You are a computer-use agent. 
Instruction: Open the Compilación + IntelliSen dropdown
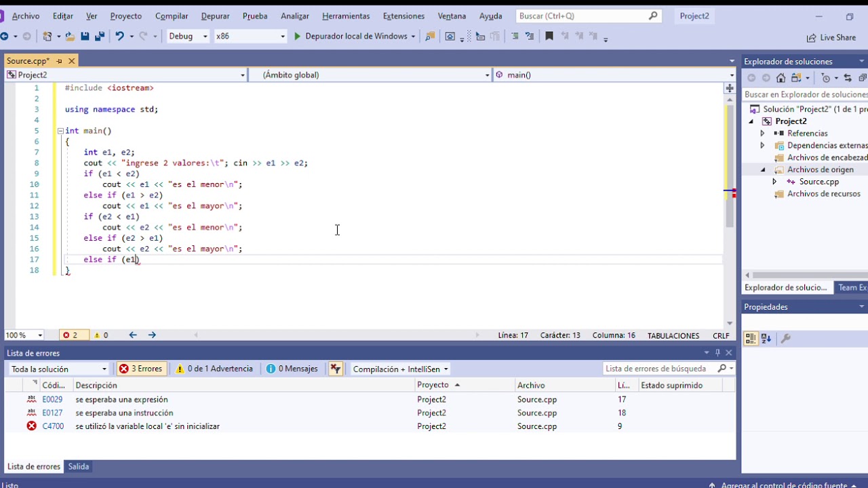[400, 369]
